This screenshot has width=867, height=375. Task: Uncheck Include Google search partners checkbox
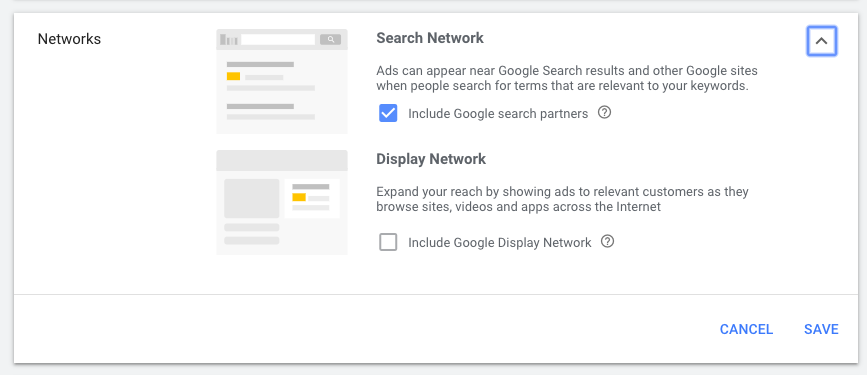pos(388,113)
